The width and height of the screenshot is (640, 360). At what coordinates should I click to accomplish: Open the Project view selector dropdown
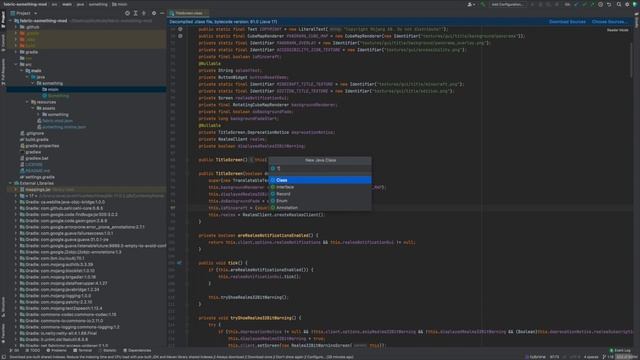pos(24,13)
